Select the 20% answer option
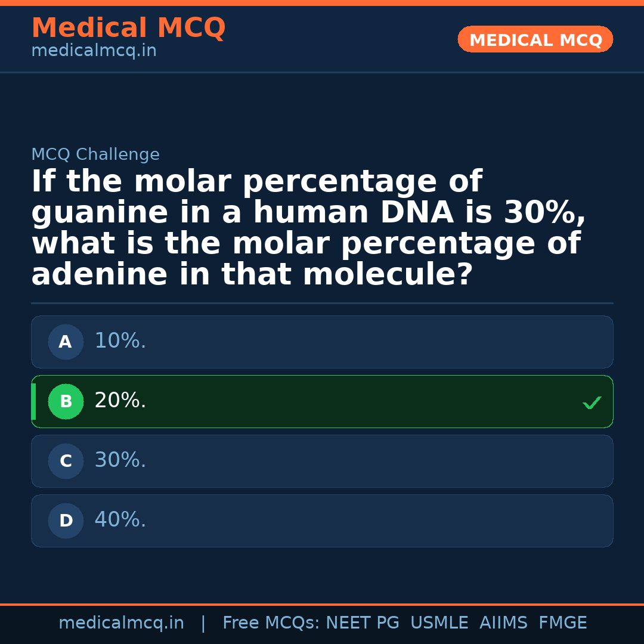 tap(322, 401)
